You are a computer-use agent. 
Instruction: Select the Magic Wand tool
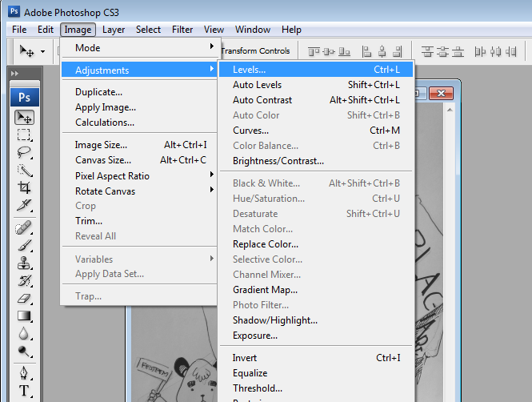pyautogui.click(x=24, y=170)
